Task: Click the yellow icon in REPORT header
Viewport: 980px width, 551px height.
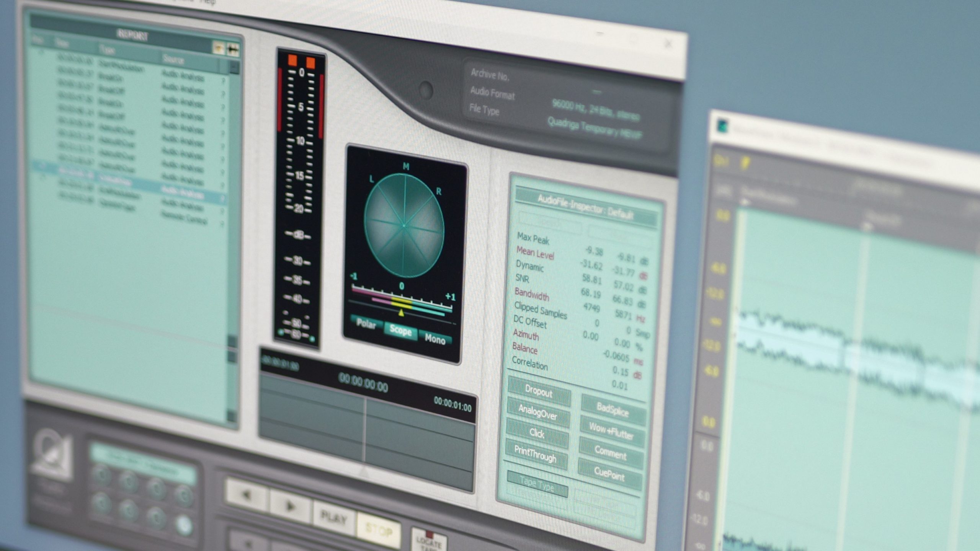Action: coord(219,47)
